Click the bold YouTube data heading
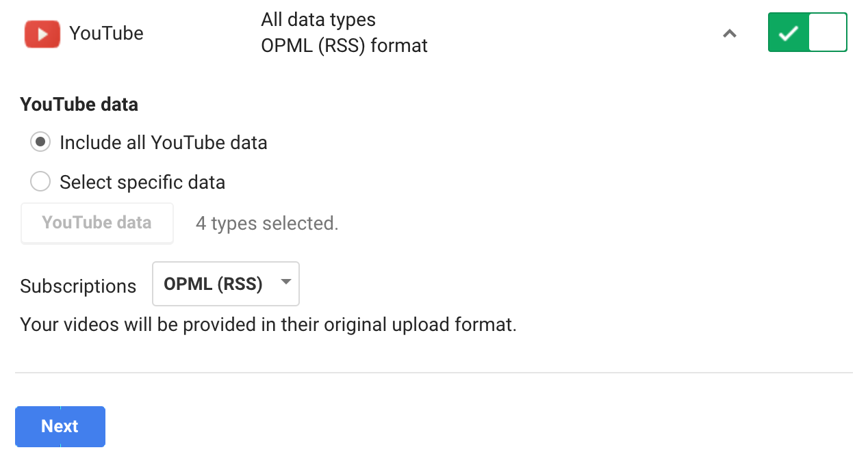 (79, 105)
